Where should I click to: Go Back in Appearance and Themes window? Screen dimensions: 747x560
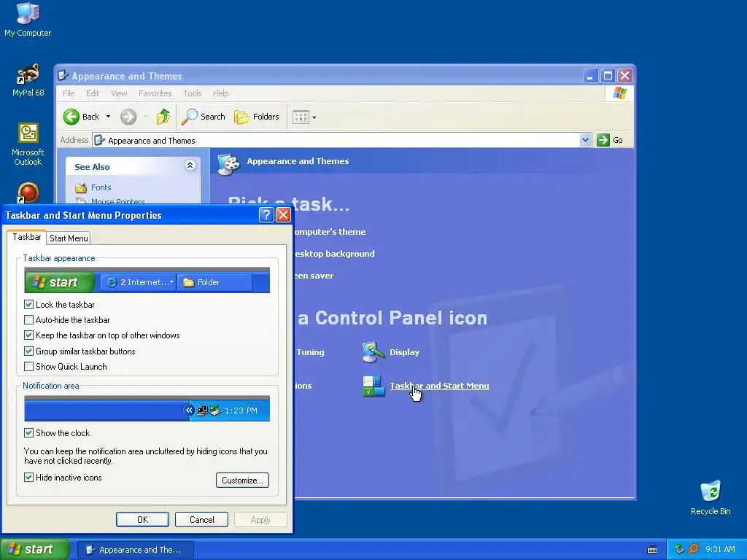[82, 117]
